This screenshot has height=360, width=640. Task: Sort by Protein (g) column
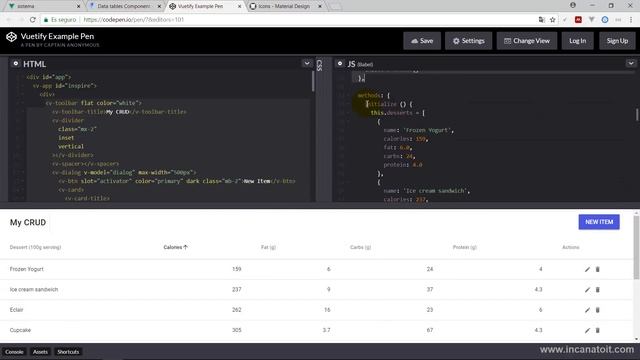point(464,247)
